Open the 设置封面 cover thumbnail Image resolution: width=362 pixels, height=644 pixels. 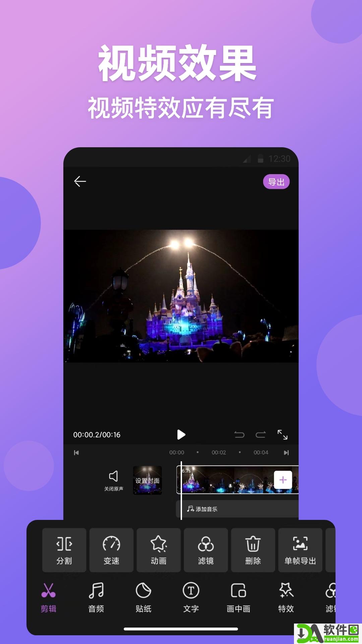pyautogui.click(x=147, y=480)
